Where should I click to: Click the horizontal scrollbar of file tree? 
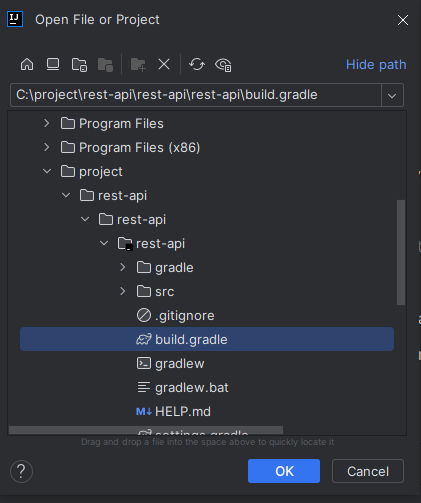146,430
